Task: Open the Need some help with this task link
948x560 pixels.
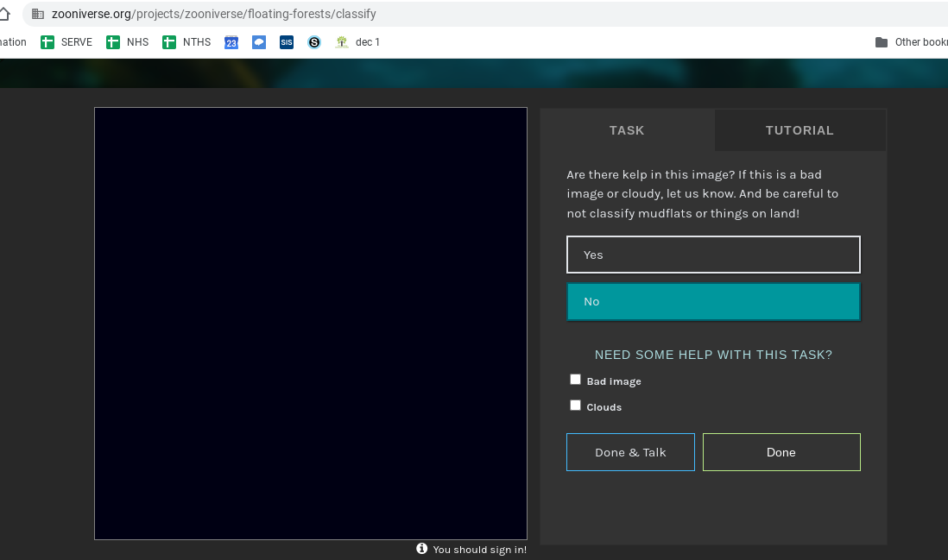Action: coord(713,355)
